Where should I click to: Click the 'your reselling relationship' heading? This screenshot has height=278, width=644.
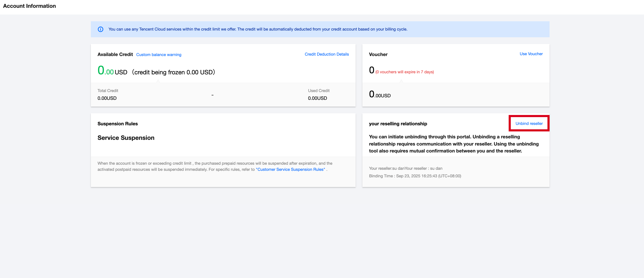click(x=398, y=124)
